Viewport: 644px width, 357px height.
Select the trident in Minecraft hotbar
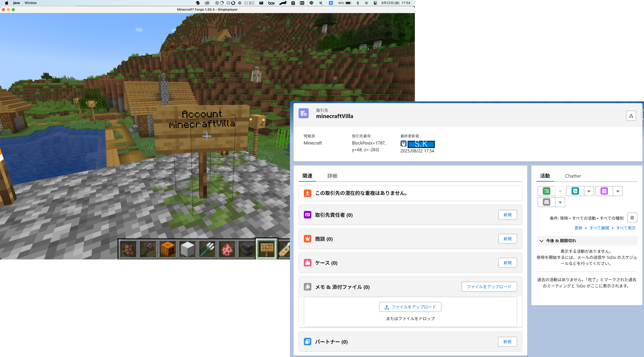click(x=207, y=249)
